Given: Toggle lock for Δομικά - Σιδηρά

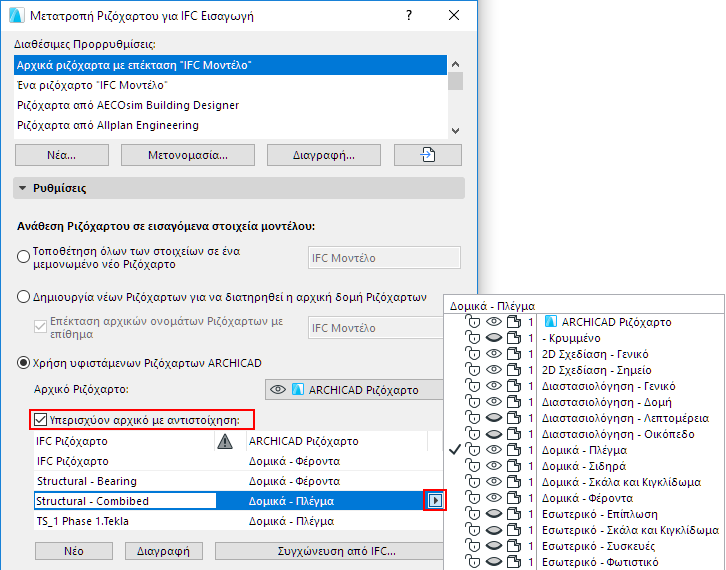Looking at the screenshot, I should point(473,466).
